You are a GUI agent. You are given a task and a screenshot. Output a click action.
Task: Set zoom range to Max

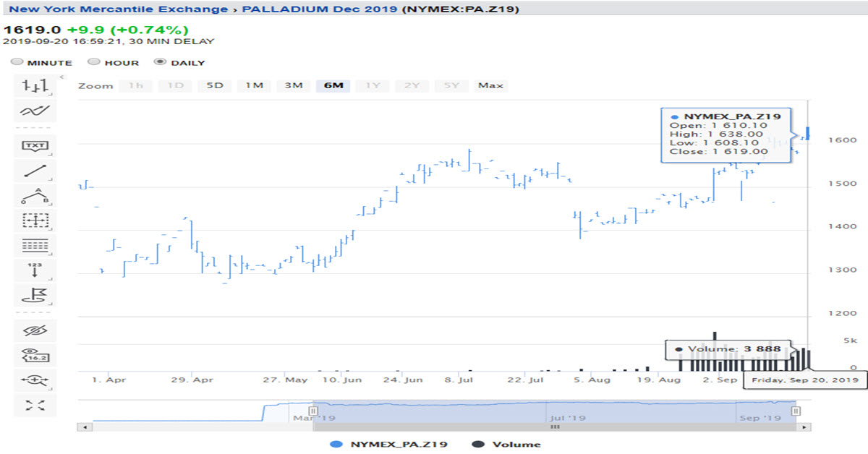coord(490,85)
